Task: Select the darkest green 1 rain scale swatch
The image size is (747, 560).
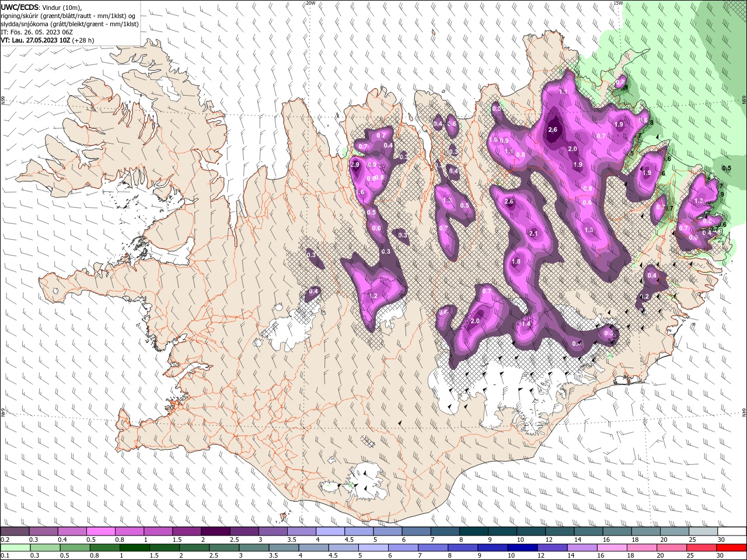Action: (134, 548)
